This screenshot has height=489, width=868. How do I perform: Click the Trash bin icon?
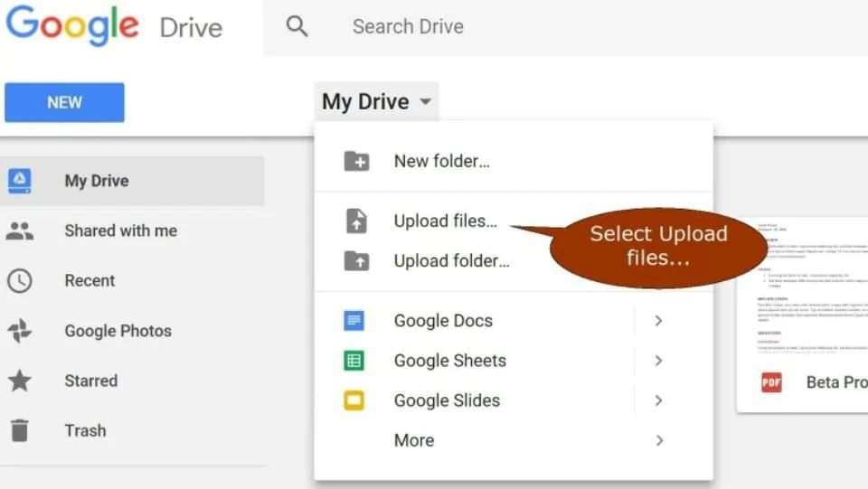coord(20,430)
